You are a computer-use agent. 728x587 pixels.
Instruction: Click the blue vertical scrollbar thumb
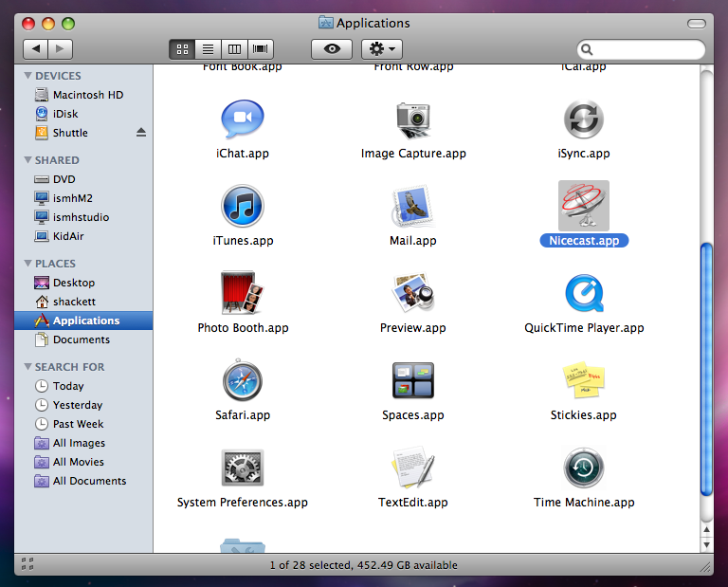click(706, 369)
